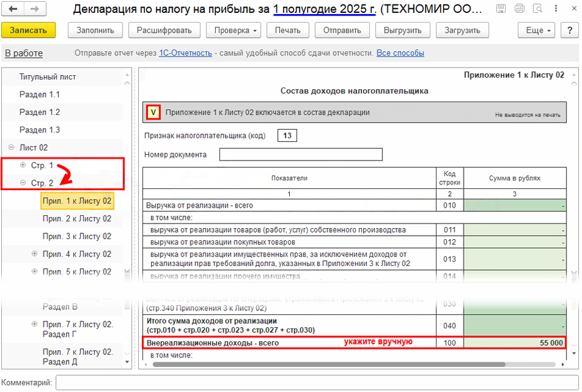Viewport: 582px width, 392px height.
Task: Open the 1С-Отчетность link
Action: click(x=185, y=53)
